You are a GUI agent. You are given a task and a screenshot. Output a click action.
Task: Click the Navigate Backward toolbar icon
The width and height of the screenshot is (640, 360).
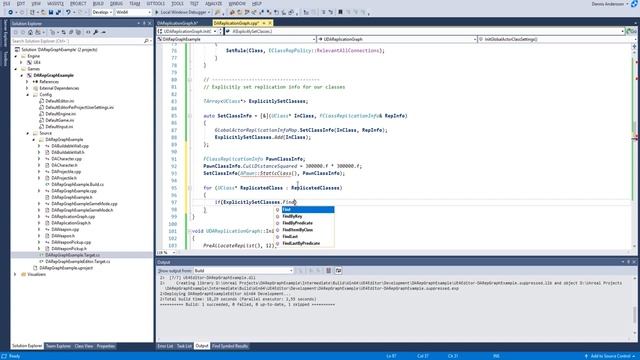click(x=11, y=12)
